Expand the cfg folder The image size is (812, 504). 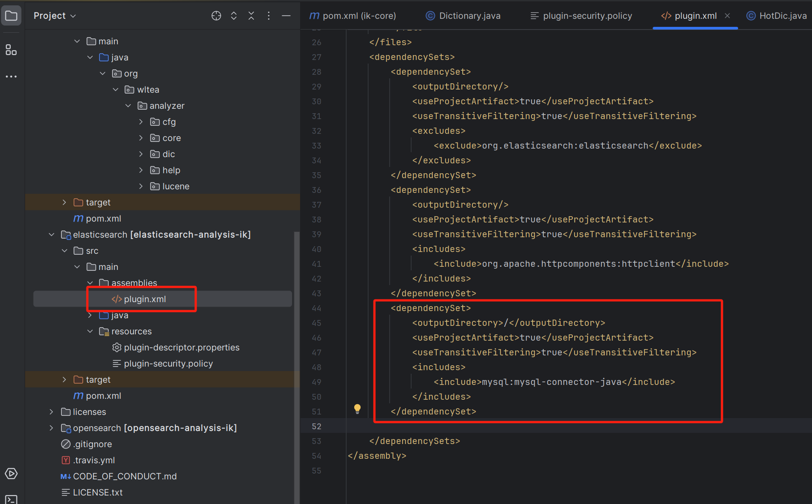click(141, 122)
